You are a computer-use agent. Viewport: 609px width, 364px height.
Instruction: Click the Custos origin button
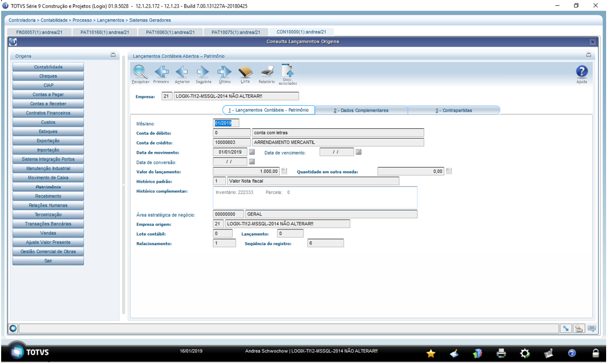pos(48,122)
